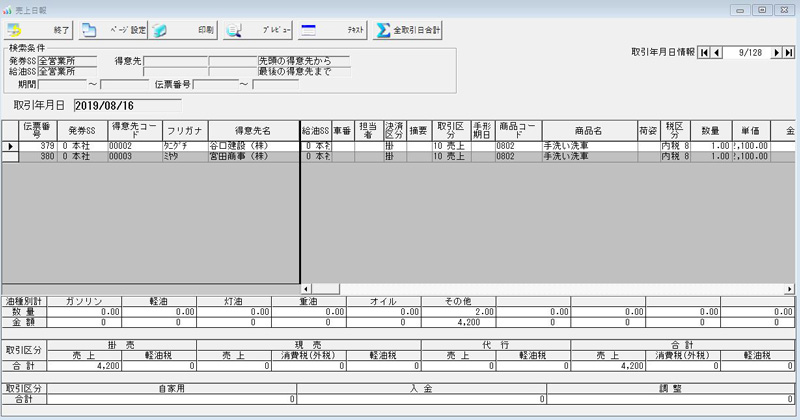Click the 得意先名 column header
Image resolution: width=800 pixels, height=420 pixels.
252,131
